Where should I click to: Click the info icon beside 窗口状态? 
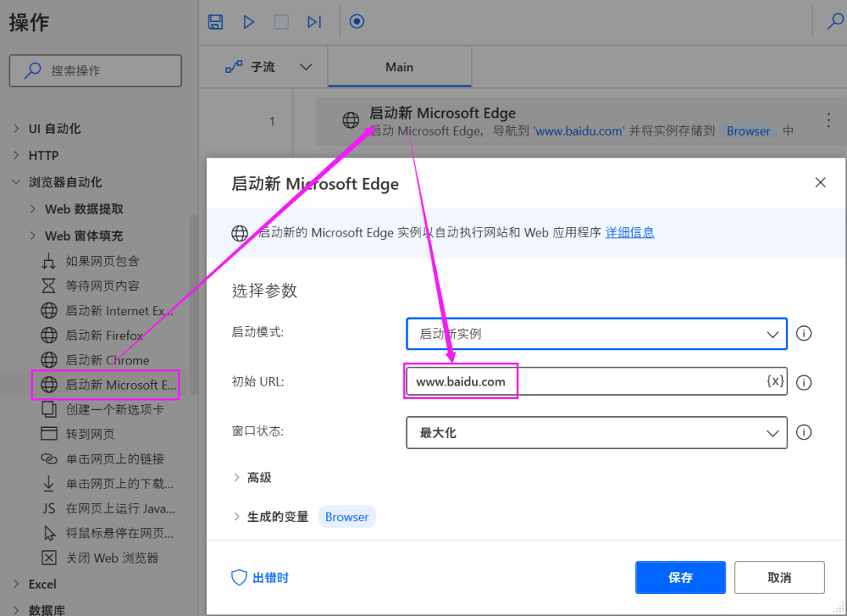tap(804, 433)
